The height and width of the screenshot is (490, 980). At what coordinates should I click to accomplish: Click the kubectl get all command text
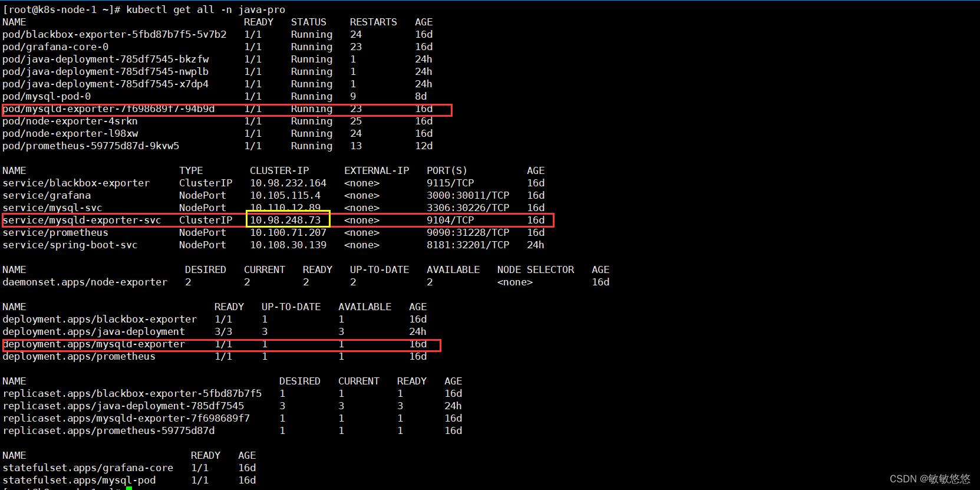pyautogui.click(x=206, y=9)
